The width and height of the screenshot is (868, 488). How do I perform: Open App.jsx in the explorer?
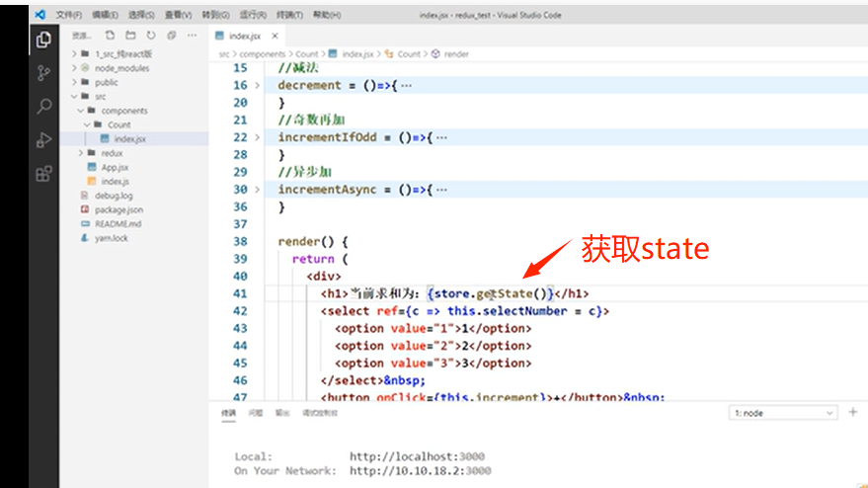115,167
